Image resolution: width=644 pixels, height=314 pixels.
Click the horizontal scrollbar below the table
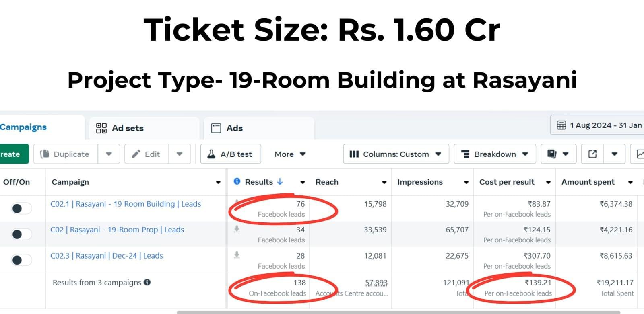tap(398, 312)
